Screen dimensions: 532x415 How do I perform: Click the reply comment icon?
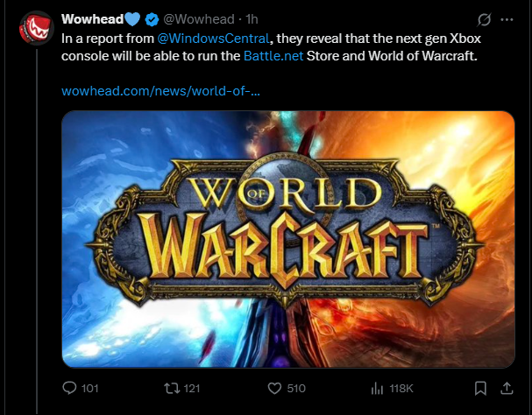tap(69, 388)
